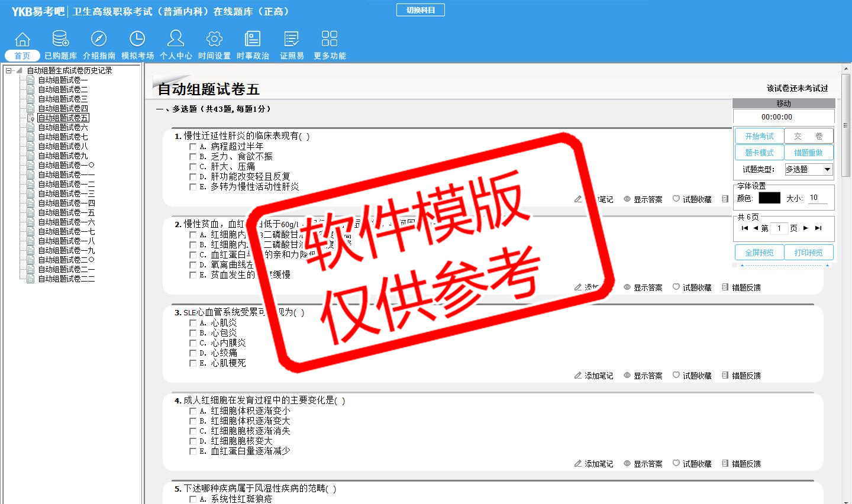
Task: Open the 模拟考场 clock icon
Action: [137, 39]
